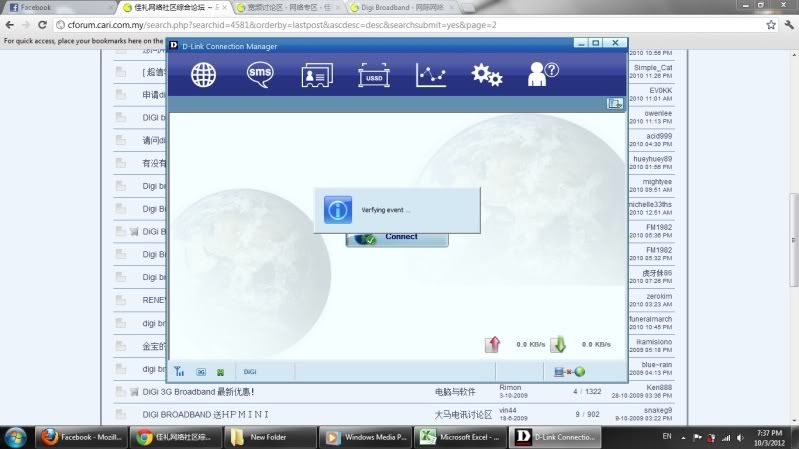Screen dimensions: 799x449
Task: Open the help user icon
Action: coord(543,74)
